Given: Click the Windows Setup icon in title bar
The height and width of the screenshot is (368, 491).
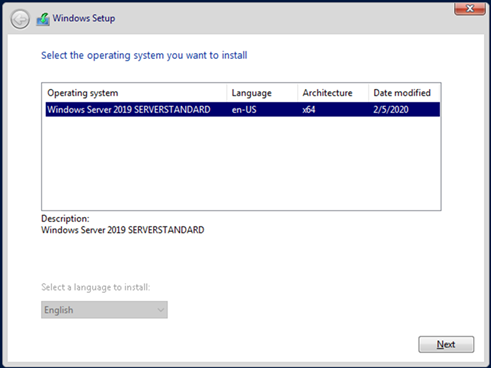Looking at the screenshot, I should (43, 19).
